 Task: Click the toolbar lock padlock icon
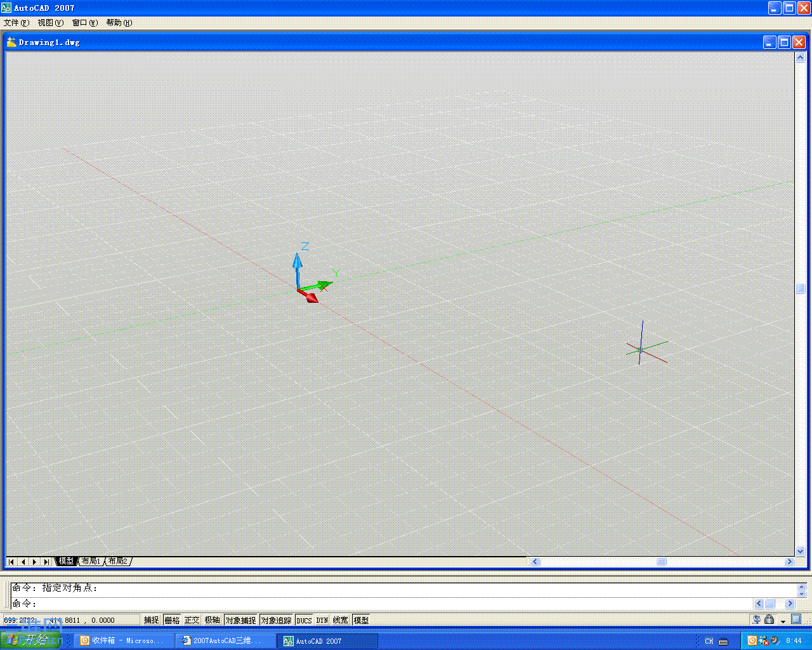click(769, 620)
